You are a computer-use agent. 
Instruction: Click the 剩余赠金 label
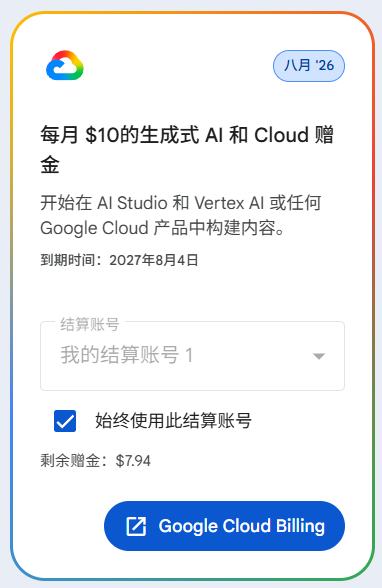(70, 461)
